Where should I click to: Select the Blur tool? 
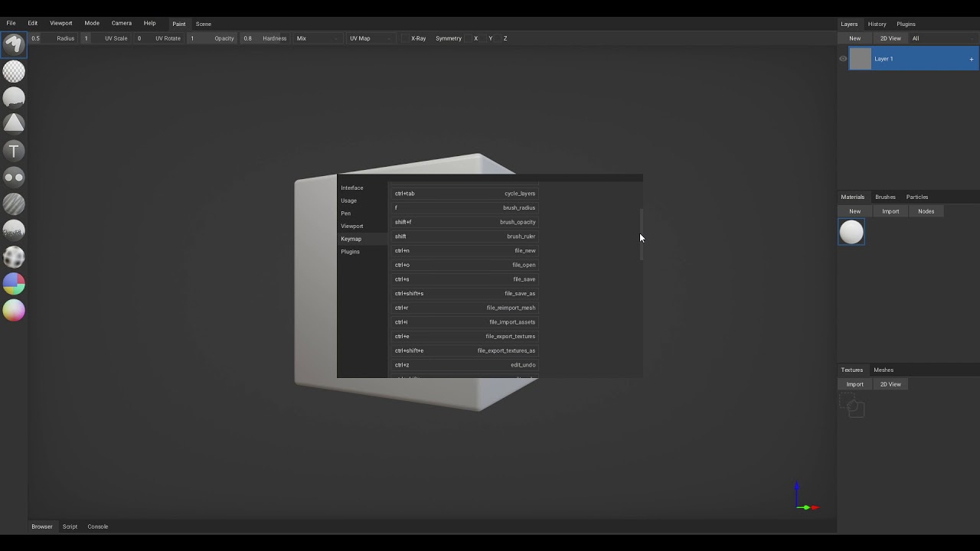click(x=14, y=204)
